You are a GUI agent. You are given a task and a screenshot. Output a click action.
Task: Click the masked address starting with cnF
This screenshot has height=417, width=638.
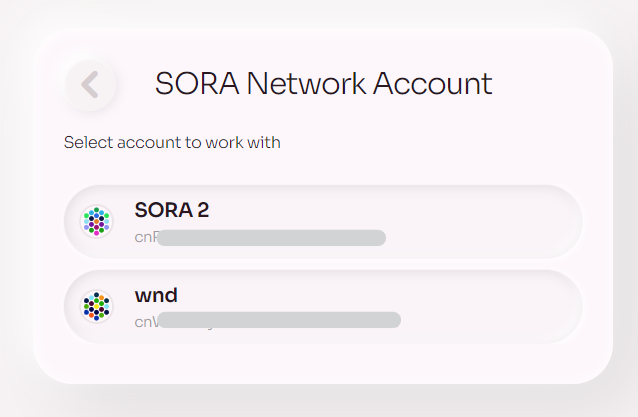(x=260, y=238)
